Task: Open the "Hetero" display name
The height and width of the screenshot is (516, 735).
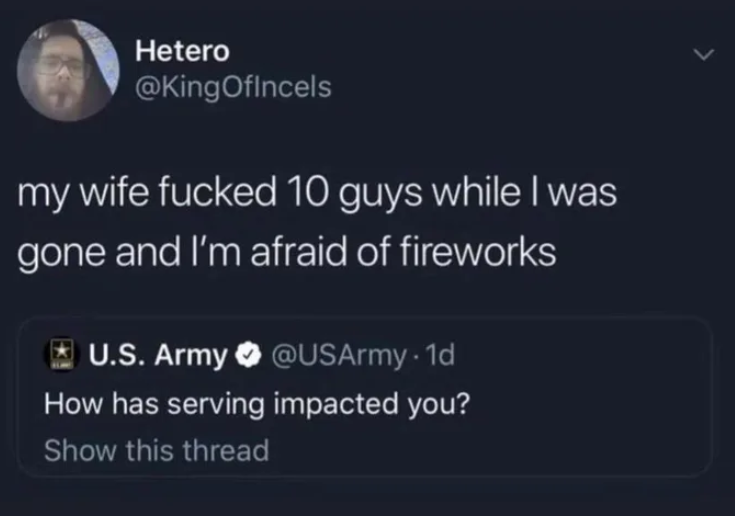Action: coord(182,49)
